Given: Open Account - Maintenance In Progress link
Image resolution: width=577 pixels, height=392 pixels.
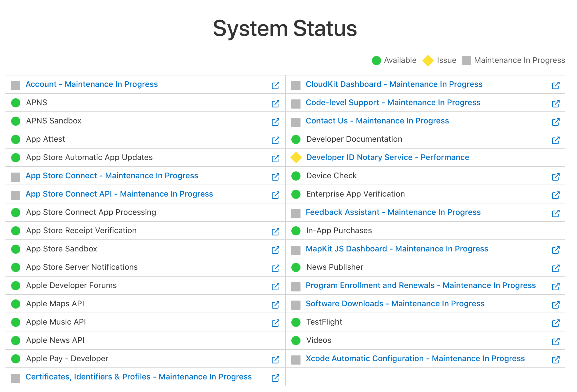Looking at the screenshot, I should point(92,84).
